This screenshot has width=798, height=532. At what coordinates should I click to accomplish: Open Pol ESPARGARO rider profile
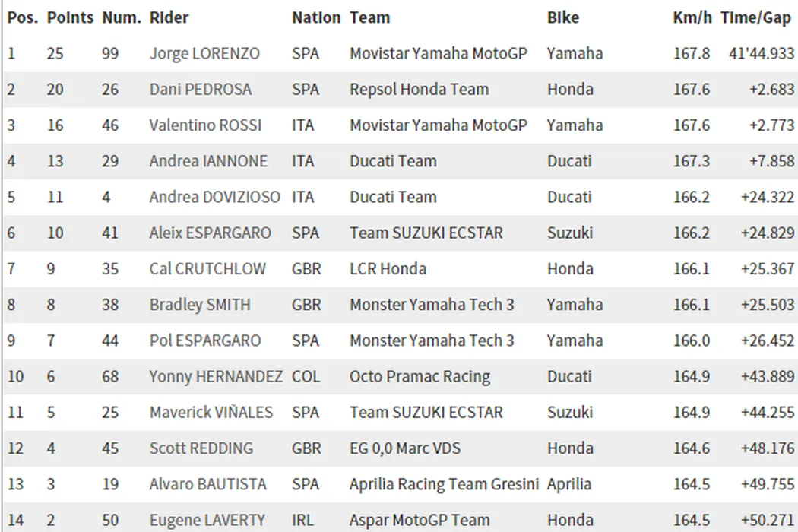204,340
